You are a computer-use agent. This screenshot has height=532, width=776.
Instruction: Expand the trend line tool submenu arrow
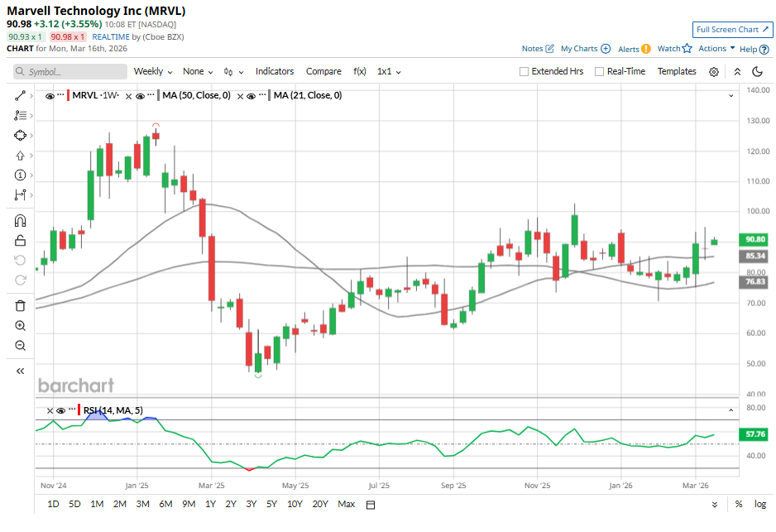tap(31, 95)
